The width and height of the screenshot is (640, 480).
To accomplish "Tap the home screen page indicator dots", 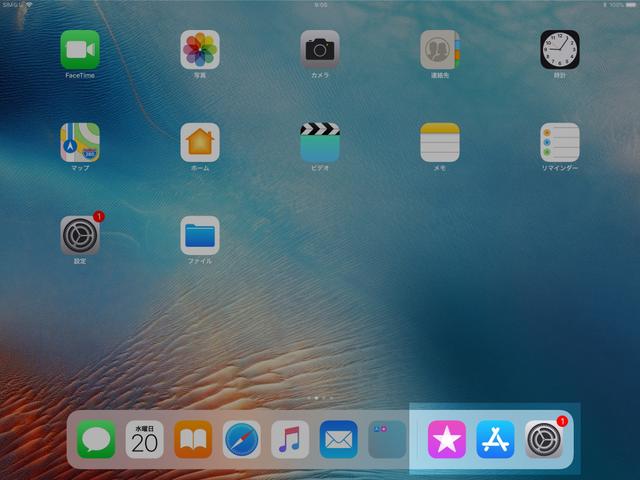I will click(x=320, y=398).
